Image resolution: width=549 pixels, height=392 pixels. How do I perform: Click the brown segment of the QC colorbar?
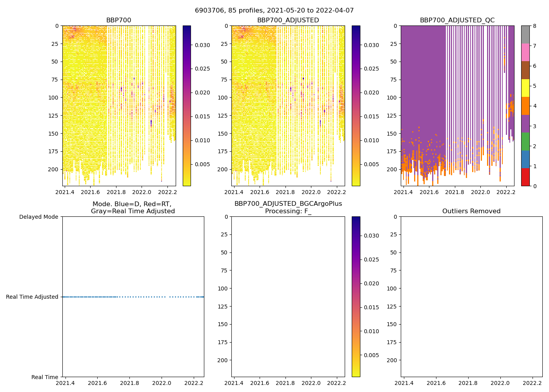(x=525, y=70)
